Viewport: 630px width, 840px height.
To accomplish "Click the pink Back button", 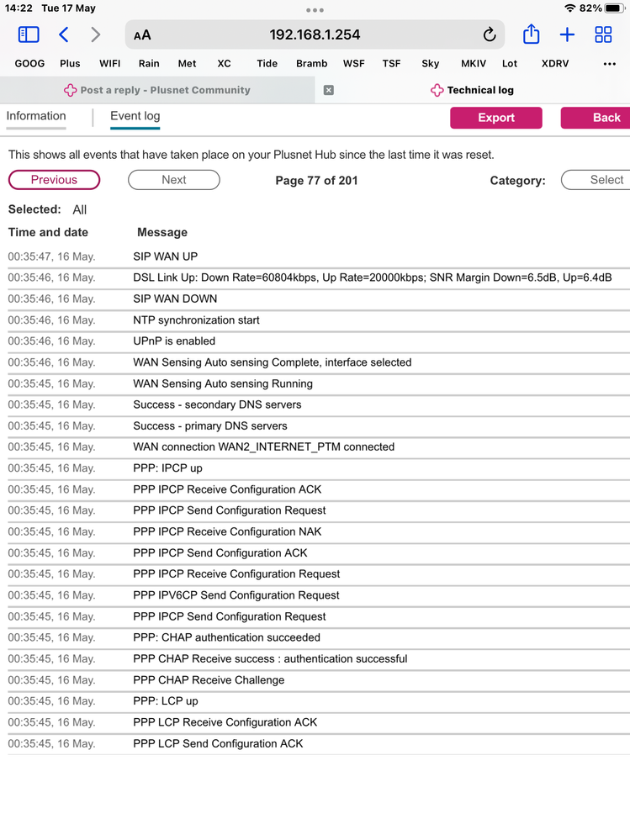I will [596, 118].
